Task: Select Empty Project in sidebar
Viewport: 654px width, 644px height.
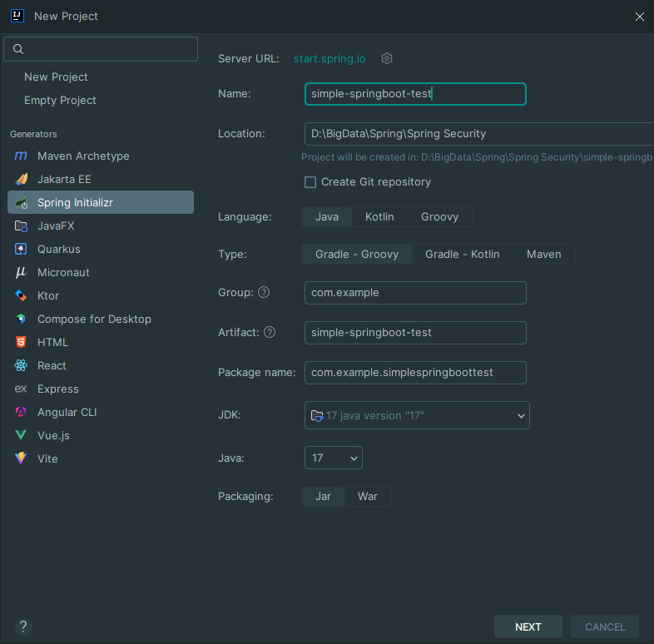Action: 60,101
